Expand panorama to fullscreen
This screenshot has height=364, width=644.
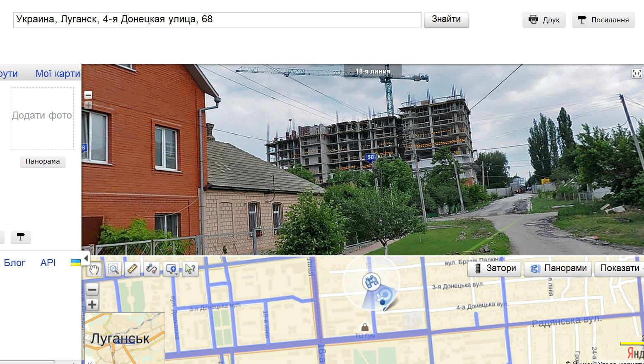click(637, 74)
